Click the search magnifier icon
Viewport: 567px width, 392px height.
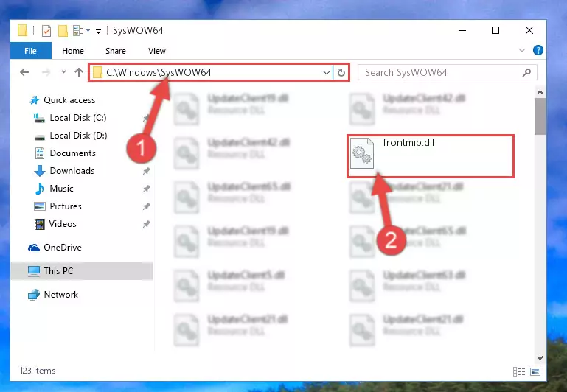tap(526, 73)
